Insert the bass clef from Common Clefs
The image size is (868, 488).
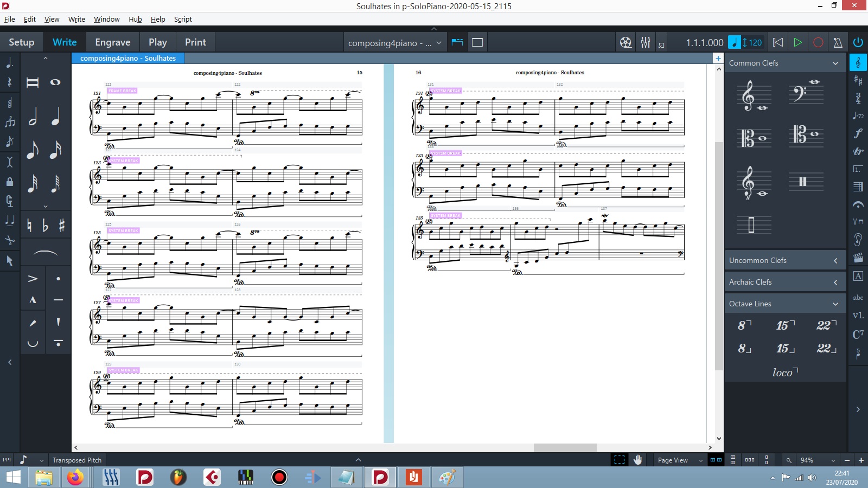[x=806, y=92]
